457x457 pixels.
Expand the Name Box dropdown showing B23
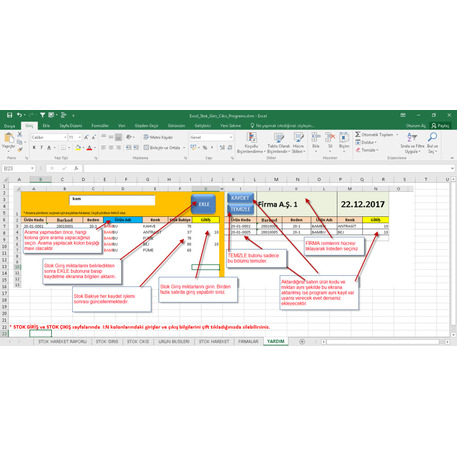[x=32, y=169]
